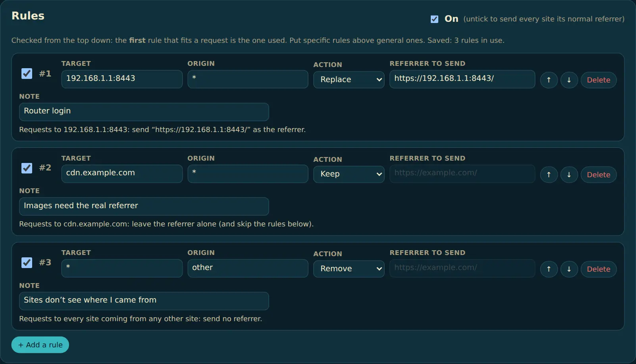This screenshot has width=636, height=364.
Task: Open the Keep action dropdown in rule #2
Action: tap(349, 174)
